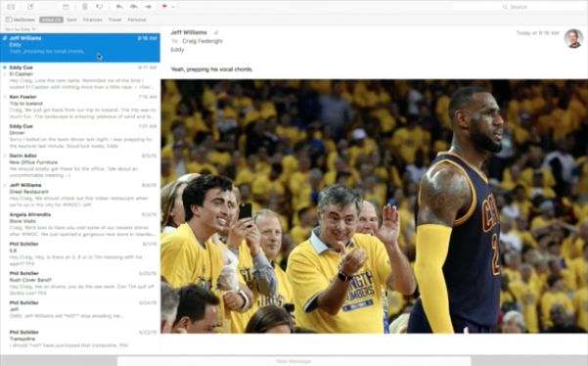Open Angela Ahrendts 'Store Visits' message
588x366 pixels.
(80, 225)
